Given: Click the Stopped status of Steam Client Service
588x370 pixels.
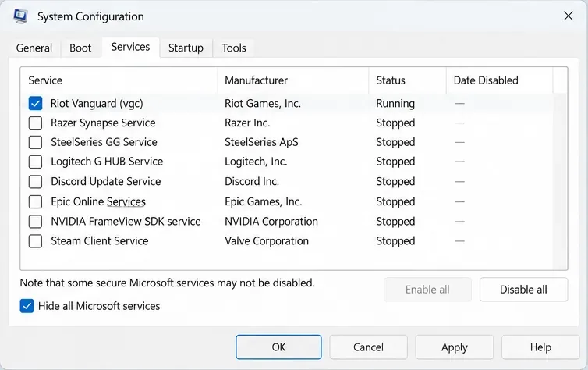Looking at the screenshot, I should (x=395, y=241).
